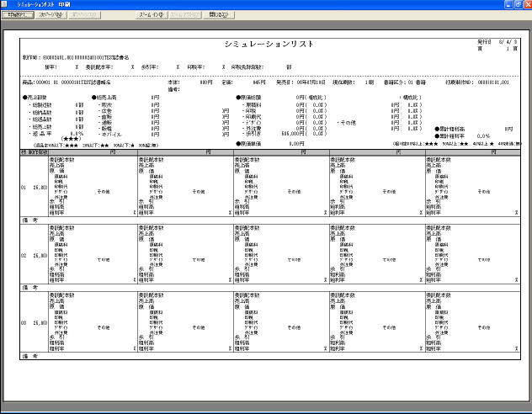Viewport: 532px width, 414px height.
Task: Zoom in with the ズームイン button
Action: click(x=152, y=15)
